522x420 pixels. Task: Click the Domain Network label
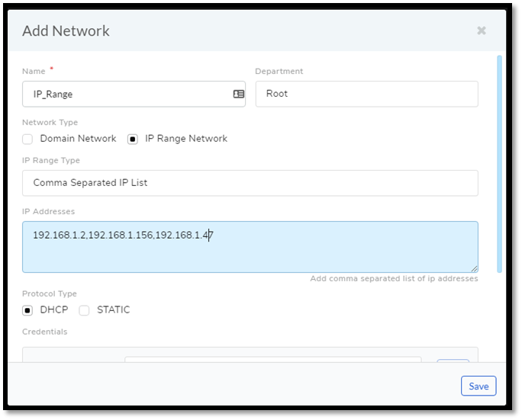79,139
